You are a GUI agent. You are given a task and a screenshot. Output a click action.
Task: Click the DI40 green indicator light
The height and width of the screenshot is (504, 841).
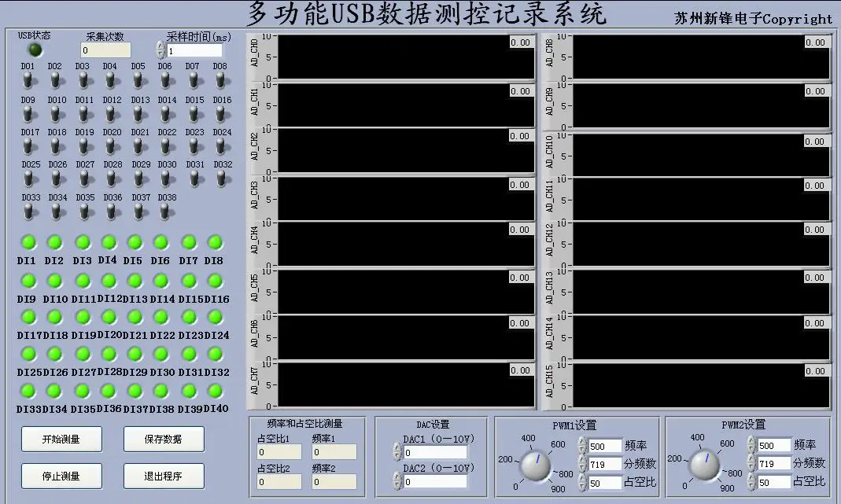point(215,390)
